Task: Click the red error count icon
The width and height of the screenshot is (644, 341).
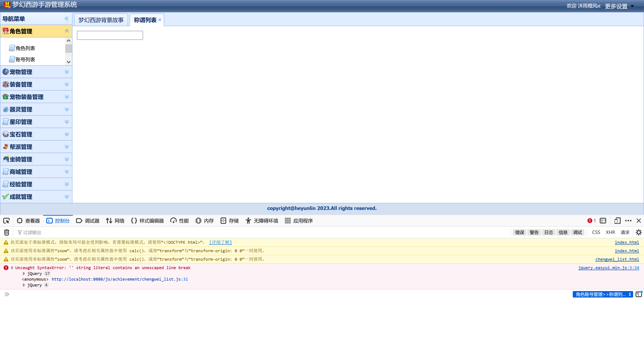Action: tap(590, 220)
